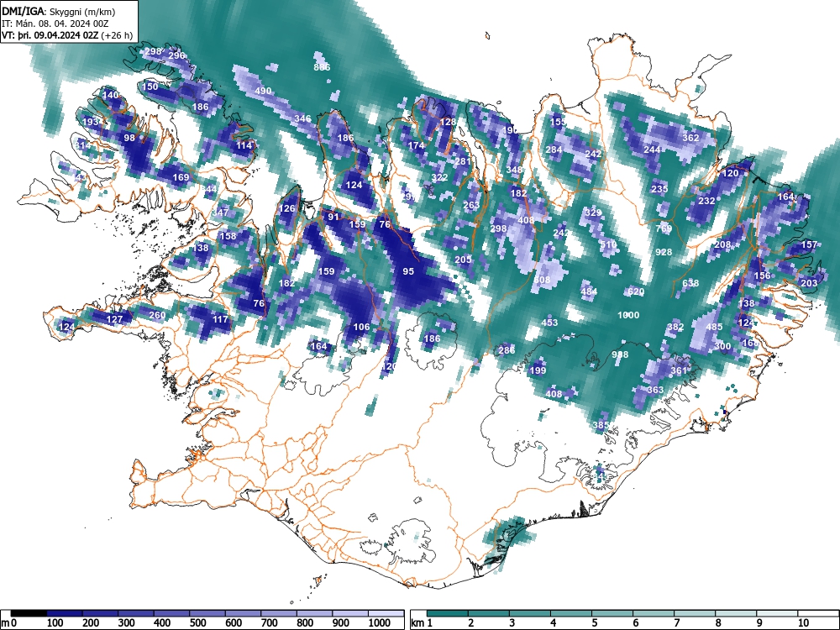Click the visibility value 232 on the map
The image size is (840, 630).
(x=706, y=201)
